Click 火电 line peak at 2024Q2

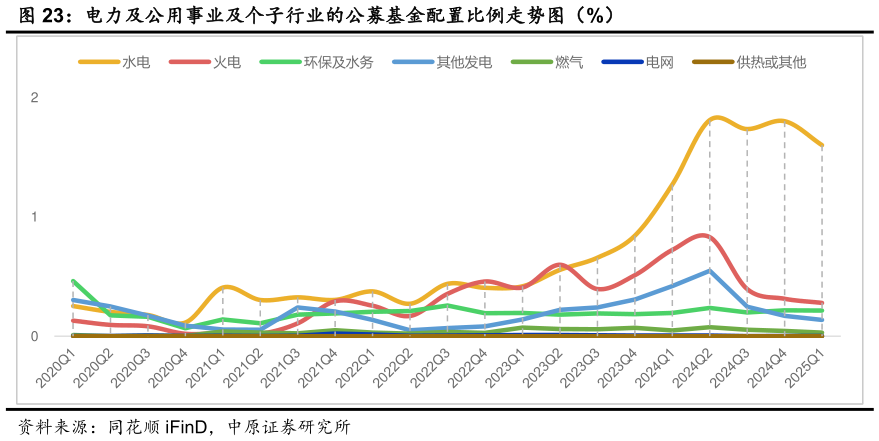click(x=710, y=237)
